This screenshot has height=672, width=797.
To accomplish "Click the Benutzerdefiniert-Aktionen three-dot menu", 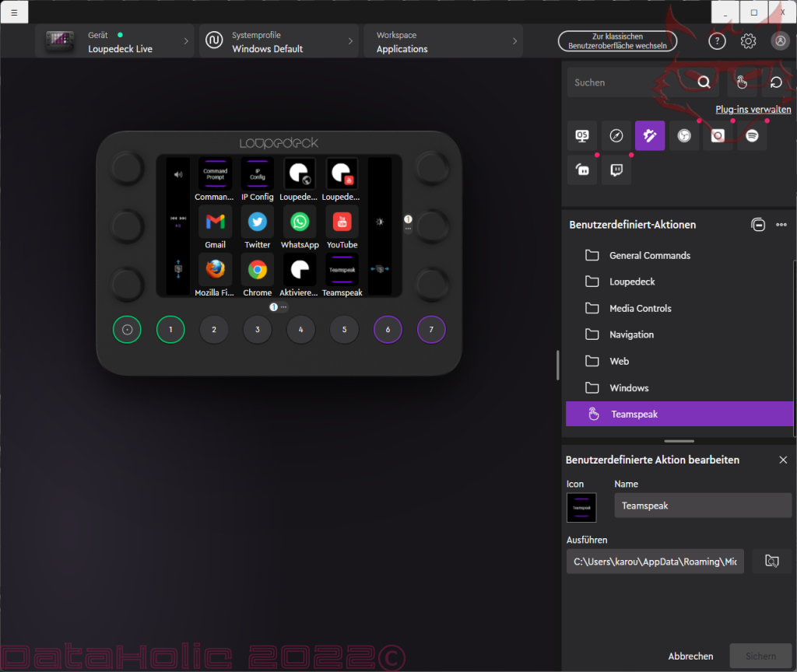I will [x=781, y=225].
